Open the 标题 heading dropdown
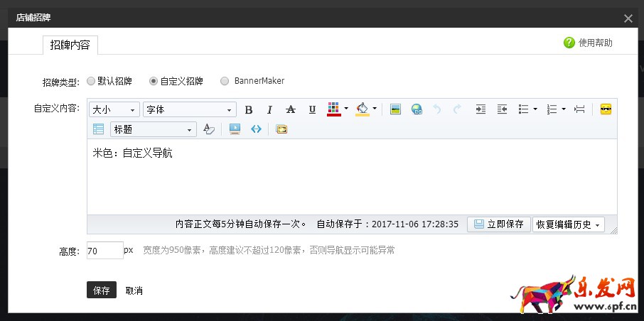This screenshot has height=321, width=644. tap(154, 130)
